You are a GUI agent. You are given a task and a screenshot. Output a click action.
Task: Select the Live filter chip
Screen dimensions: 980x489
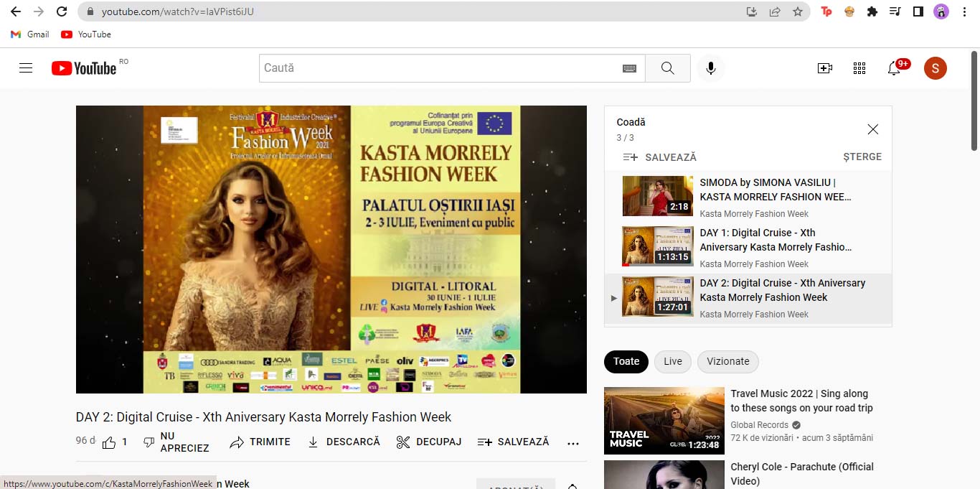[x=673, y=362]
